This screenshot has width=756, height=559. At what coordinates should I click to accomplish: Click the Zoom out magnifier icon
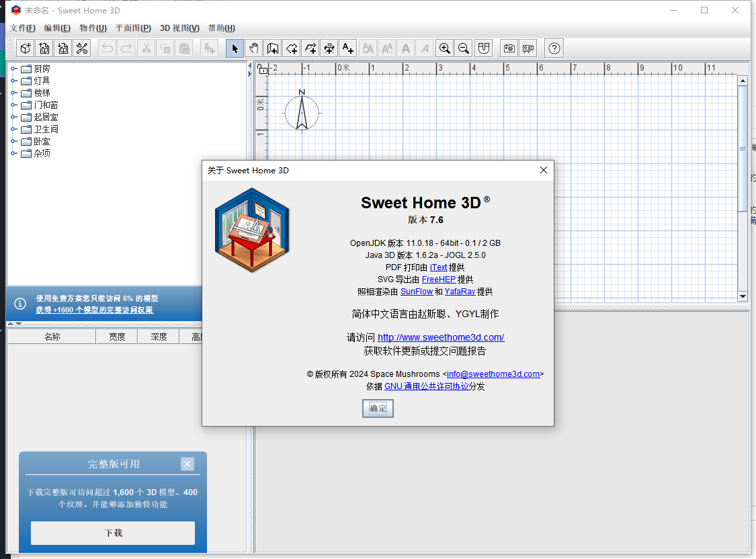tap(463, 48)
